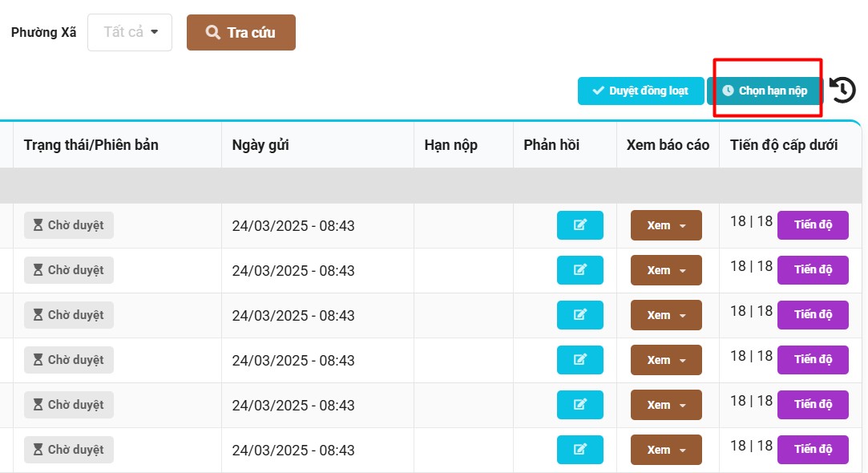
Task: Open feedback edit icon in first row
Action: click(x=579, y=225)
